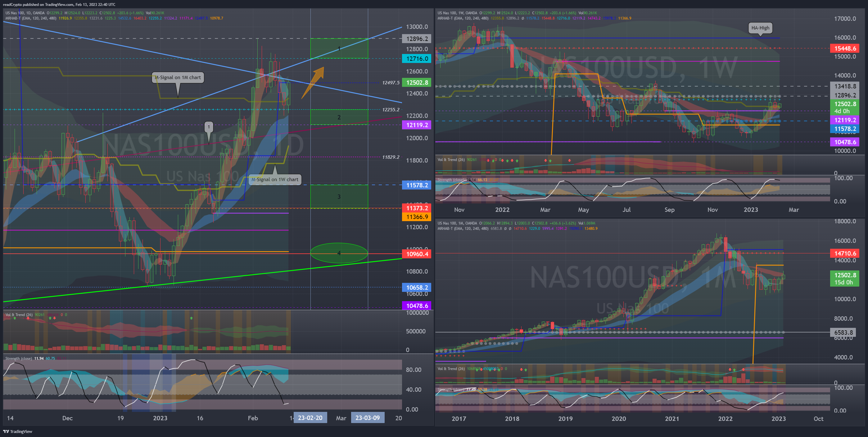Click the purple 10478.6 price label on 1D axis
Image resolution: width=868 pixels, height=437 pixels.
coord(417,306)
